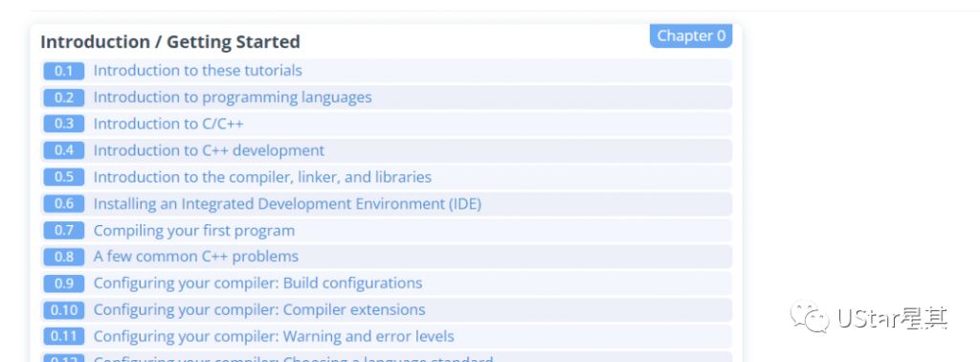Screen dimensions: 980x362
Task: Open Compiling your first program
Action: coord(193,231)
